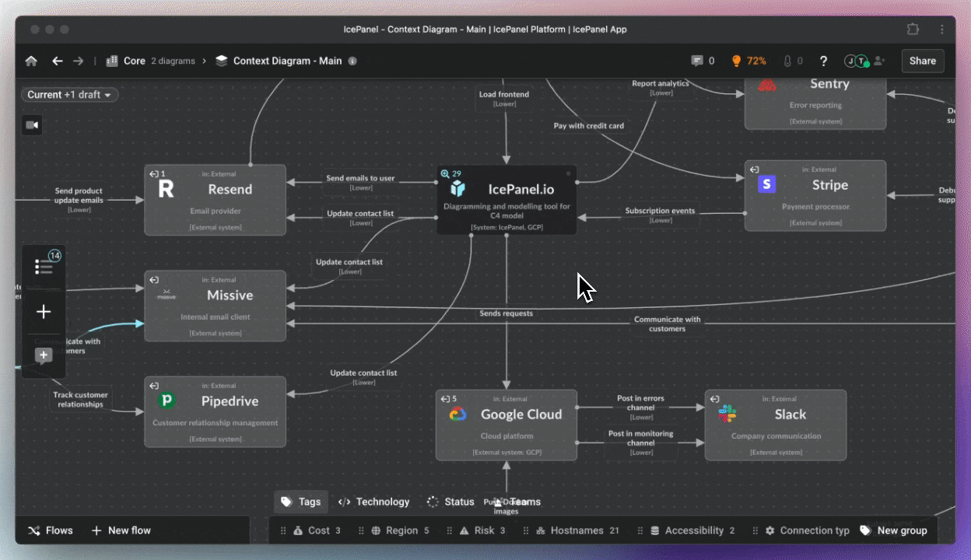Switch to the Status tab
The height and width of the screenshot is (560, 971).
click(451, 502)
